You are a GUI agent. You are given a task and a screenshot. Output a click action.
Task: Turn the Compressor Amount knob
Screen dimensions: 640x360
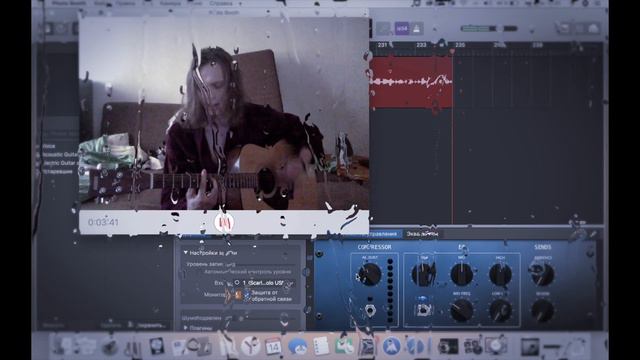369,274
